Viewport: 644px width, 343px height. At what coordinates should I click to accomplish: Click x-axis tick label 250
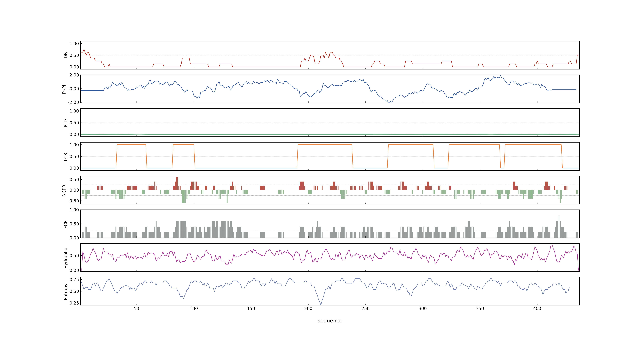pyautogui.click(x=365, y=309)
